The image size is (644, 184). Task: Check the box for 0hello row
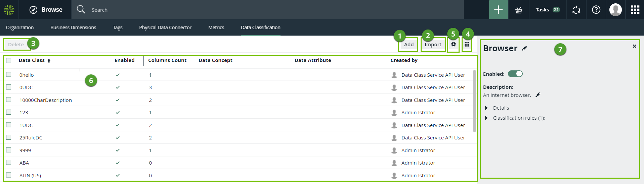9,75
